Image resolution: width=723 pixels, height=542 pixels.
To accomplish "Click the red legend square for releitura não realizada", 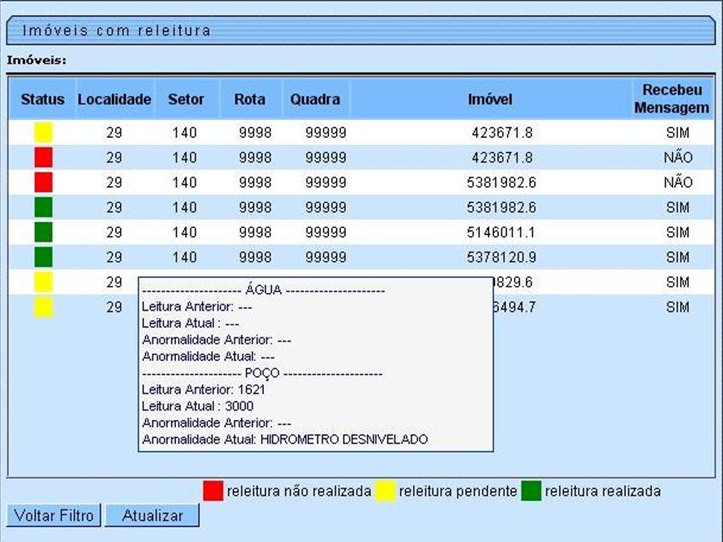I will point(213,491).
